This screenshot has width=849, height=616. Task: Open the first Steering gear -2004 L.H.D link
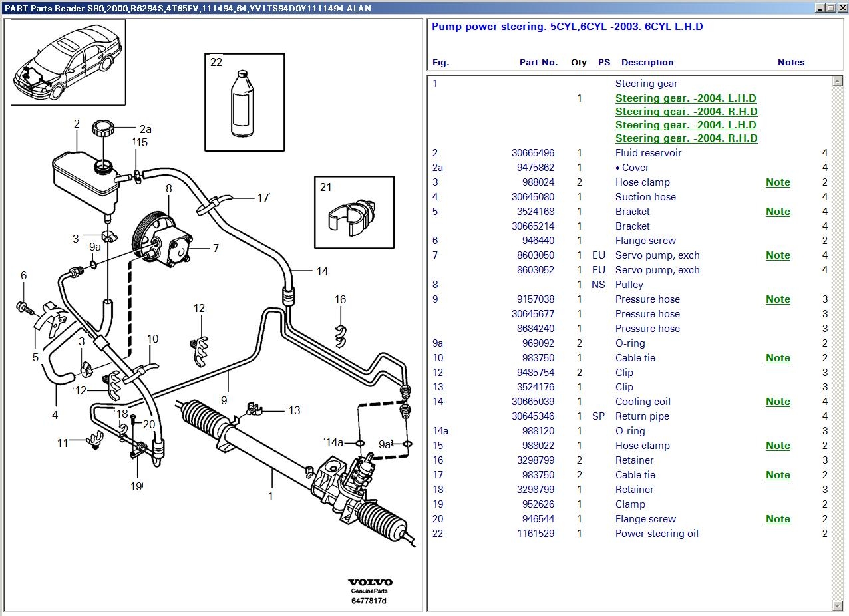685,98
